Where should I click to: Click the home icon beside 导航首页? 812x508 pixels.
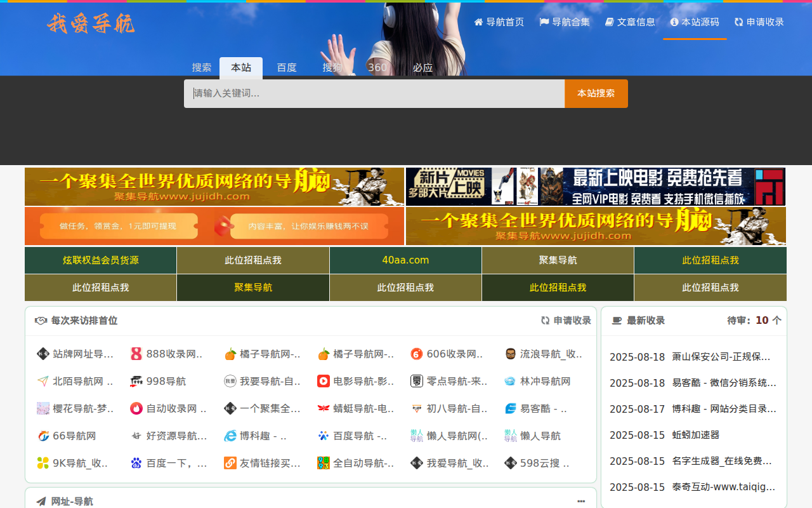coord(478,22)
